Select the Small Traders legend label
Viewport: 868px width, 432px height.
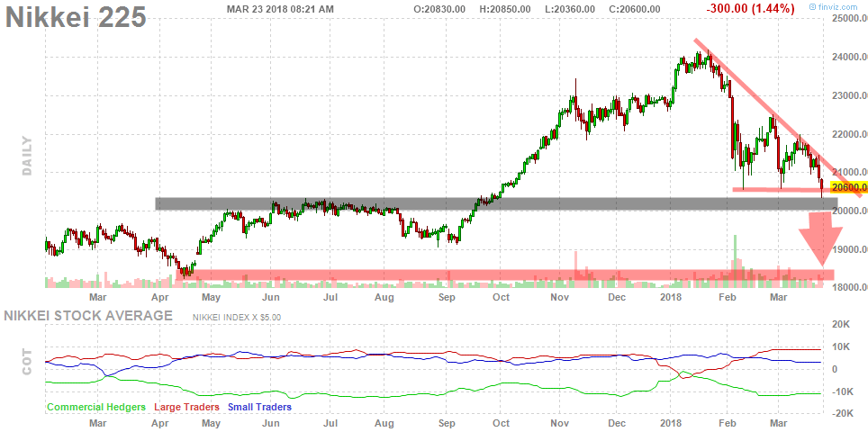point(259,407)
